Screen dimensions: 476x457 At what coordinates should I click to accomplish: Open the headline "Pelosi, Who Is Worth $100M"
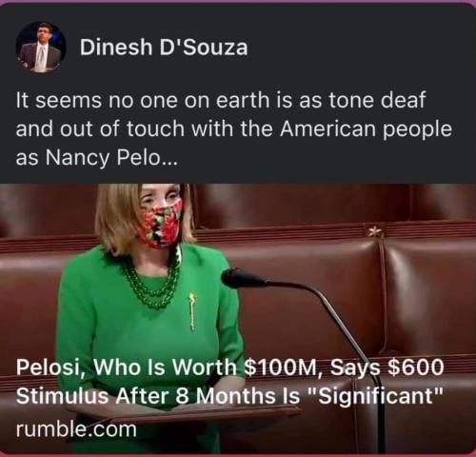228,368
